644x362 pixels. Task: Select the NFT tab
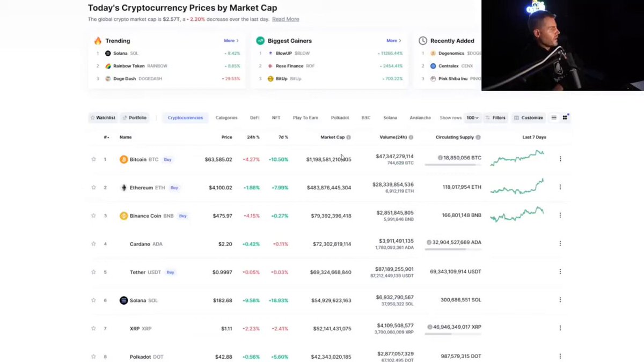point(276,117)
